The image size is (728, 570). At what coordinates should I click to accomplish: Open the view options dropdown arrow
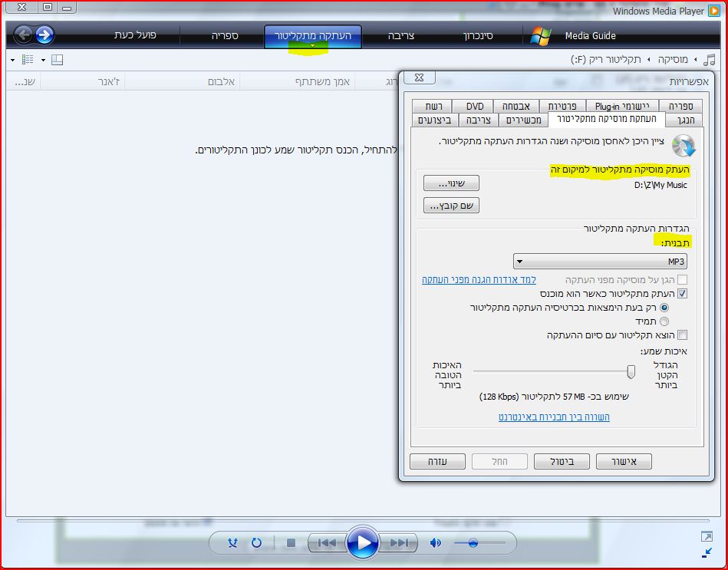click(12, 60)
